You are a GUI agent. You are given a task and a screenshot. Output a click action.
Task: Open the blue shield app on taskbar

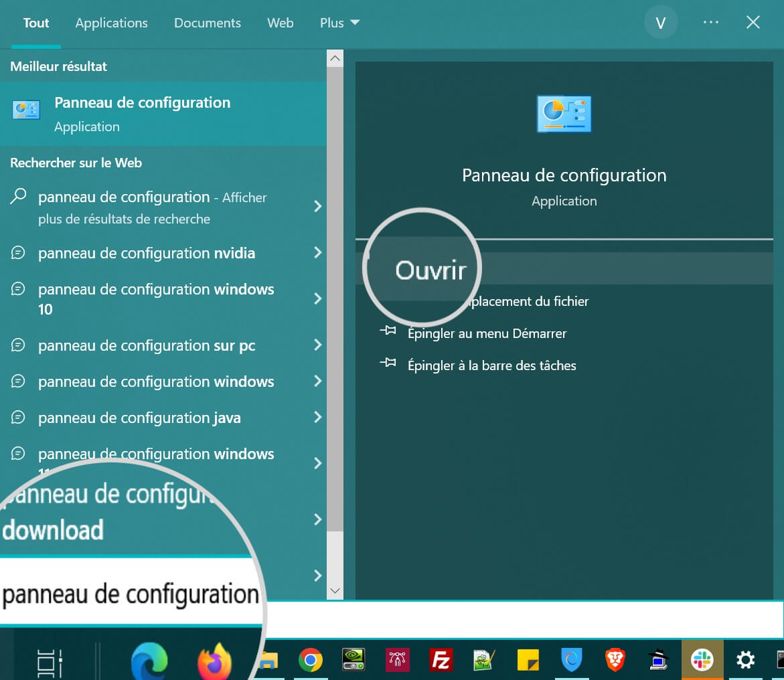pyautogui.click(x=572, y=660)
